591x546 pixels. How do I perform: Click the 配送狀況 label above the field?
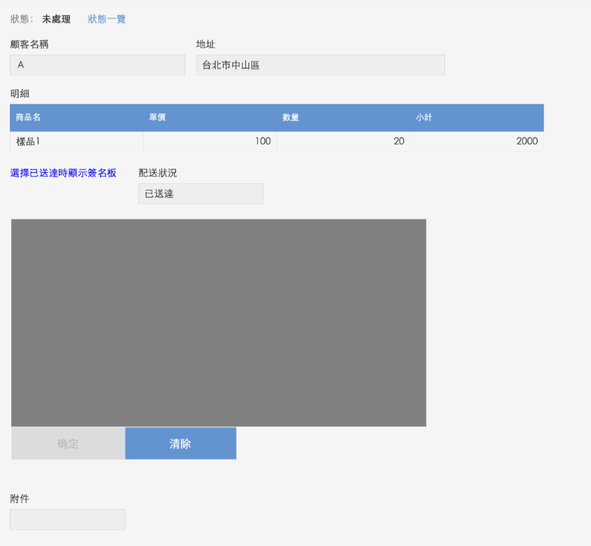click(158, 173)
